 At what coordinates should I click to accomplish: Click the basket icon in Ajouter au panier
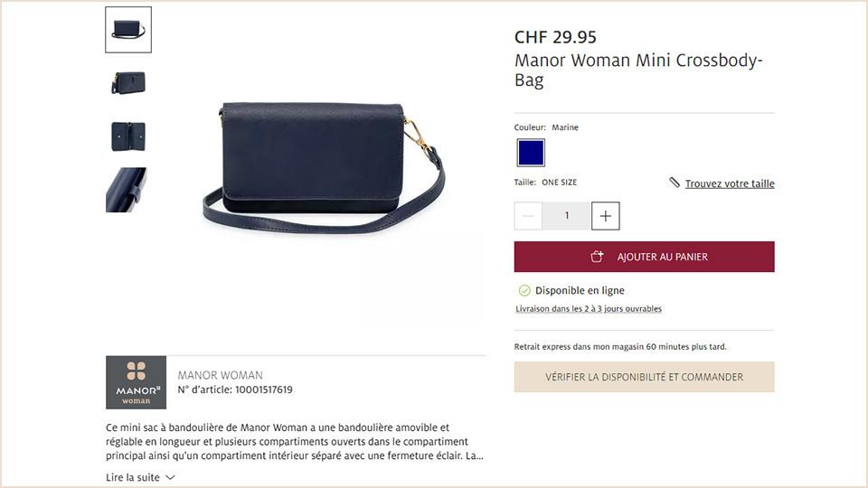[x=597, y=256]
